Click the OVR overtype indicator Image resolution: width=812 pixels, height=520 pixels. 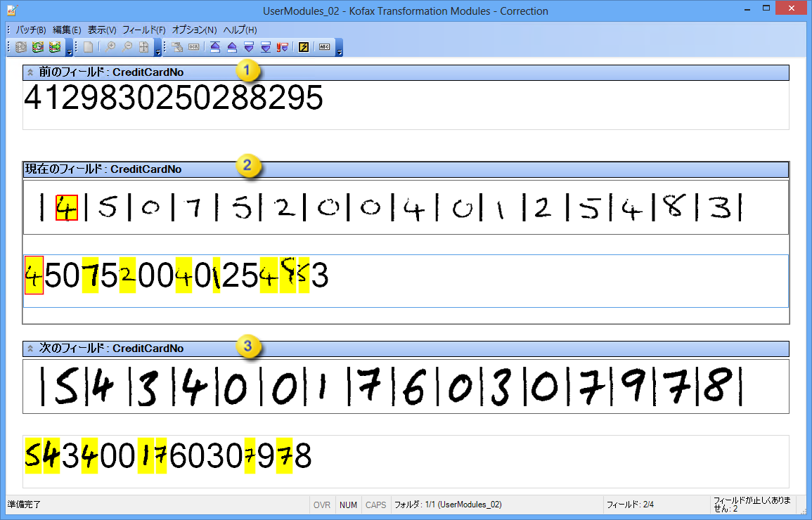[x=321, y=505]
